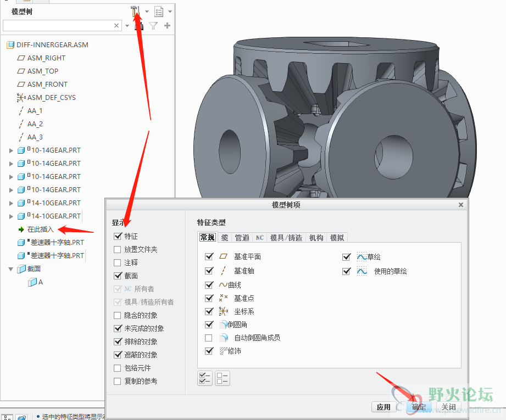Screen dimensions: 506x420
Task: Expand the fourth 10-14GEAR.PRT component
Action: coord(12,190)
